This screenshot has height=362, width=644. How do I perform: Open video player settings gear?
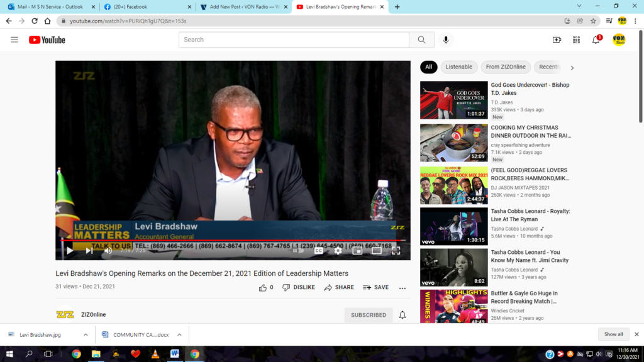tap(338, 250)
